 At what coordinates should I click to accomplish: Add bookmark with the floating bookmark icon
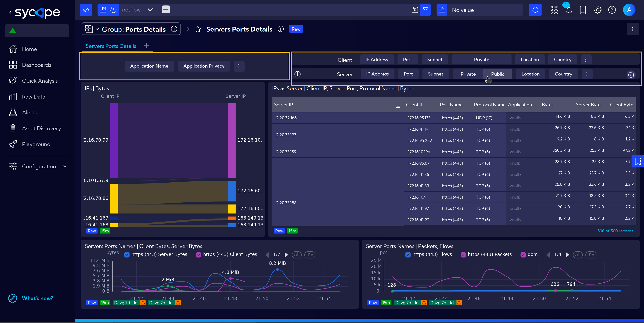[x=638, y=161]
